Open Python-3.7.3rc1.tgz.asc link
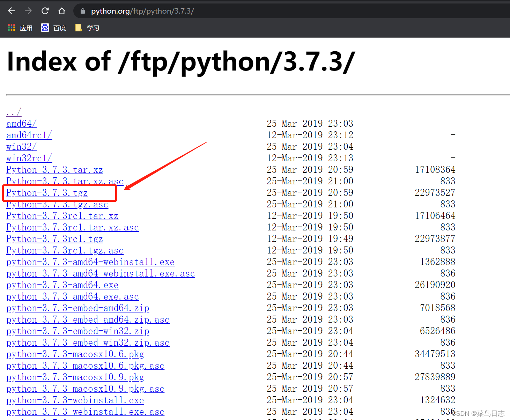 [x=65, y=250]
